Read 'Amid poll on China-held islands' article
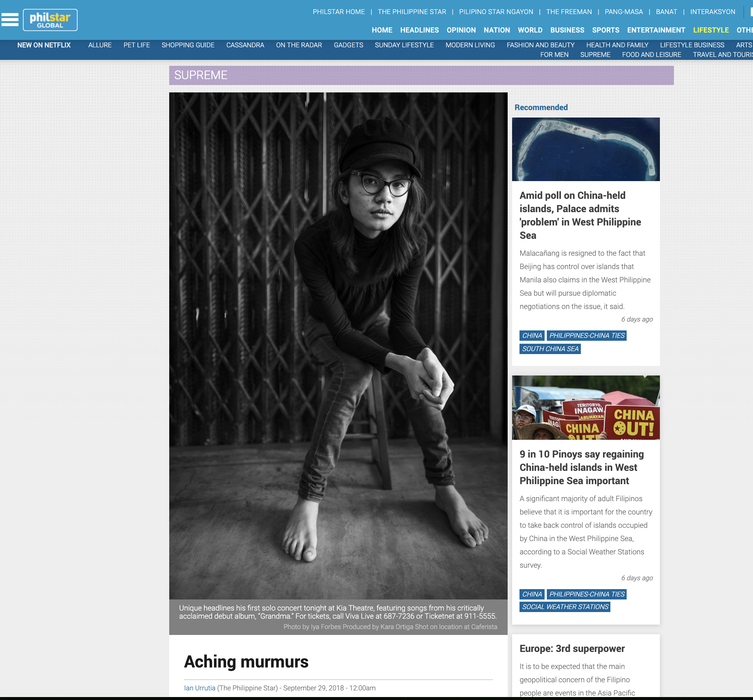This screenshot has width=753, height=700. (x=580, y=215)
